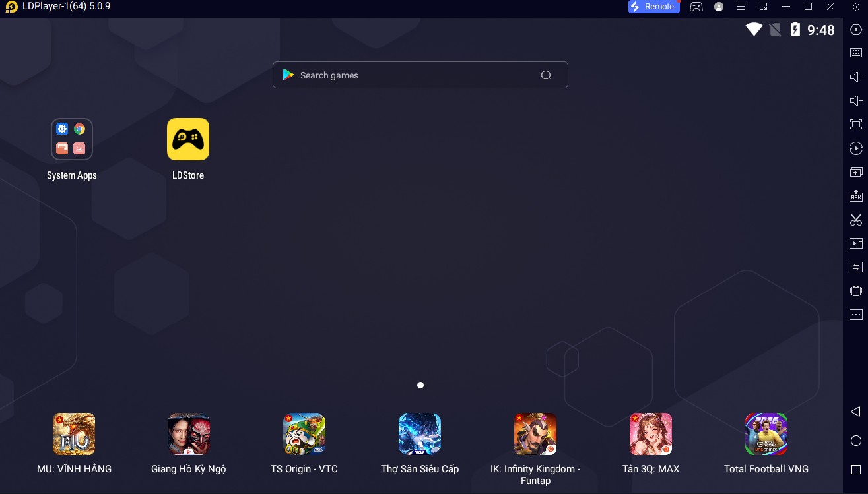This screenshot has height=494, width=868.
Task: Click the volume down sidebar icon
Action: click(856, 101)
